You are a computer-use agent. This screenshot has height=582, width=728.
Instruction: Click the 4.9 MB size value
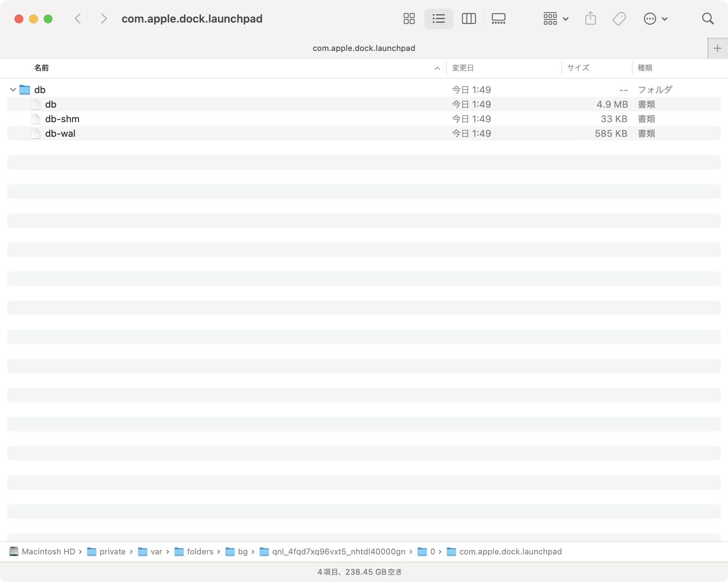click(x=612, y=104)
